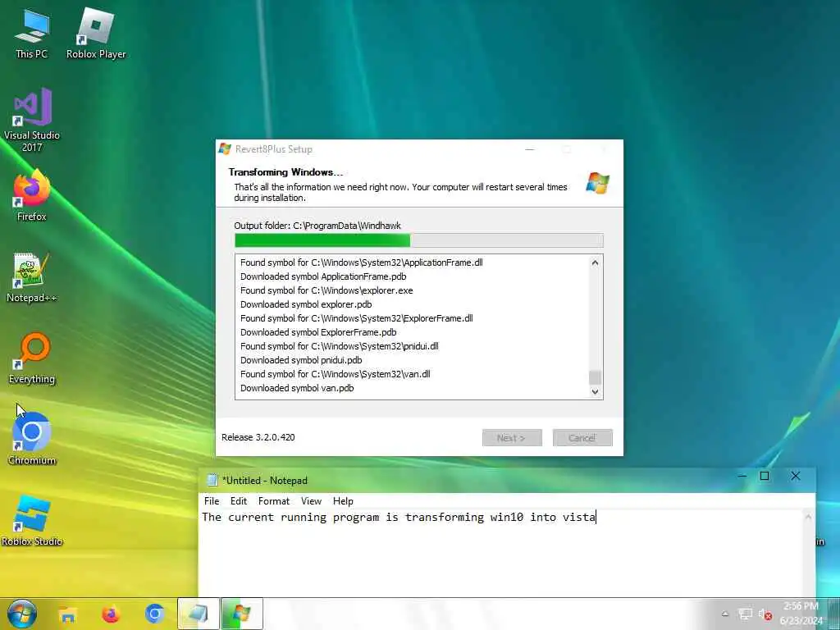Viewport: 840px width, 630px height.
Task: Minimize the Revert8Plus Setup window
Action: click(x=530, y=149)
